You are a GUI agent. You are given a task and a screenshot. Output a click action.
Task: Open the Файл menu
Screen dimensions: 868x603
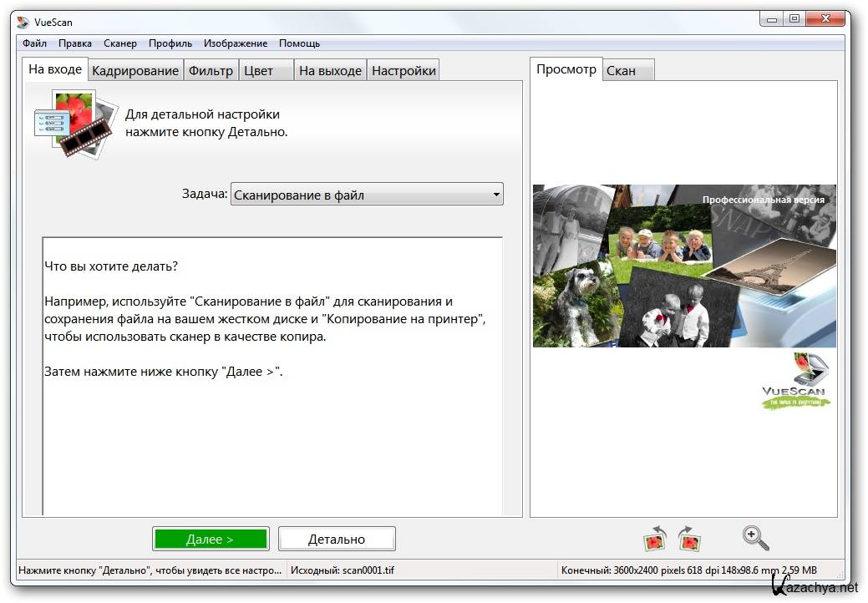click(x=34, y=43)
